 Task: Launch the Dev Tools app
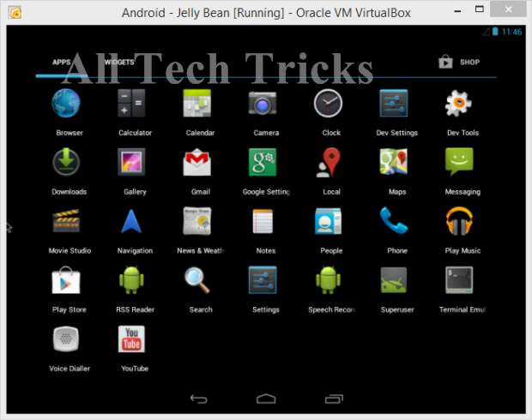[x=459, y=103]
